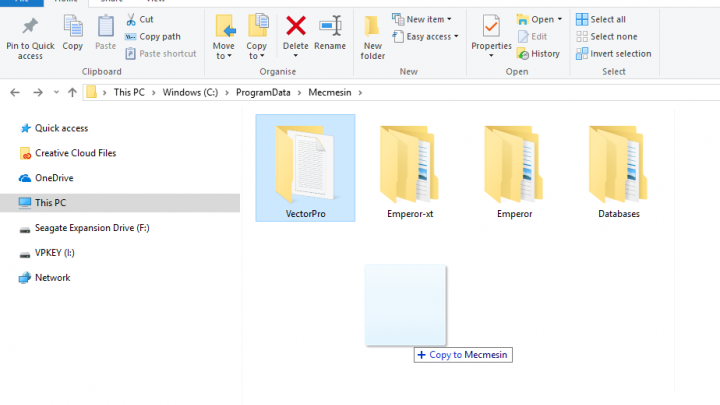Click Copy path in Clipboard group
Screen dimensions: 720x405
coord(153,36)
